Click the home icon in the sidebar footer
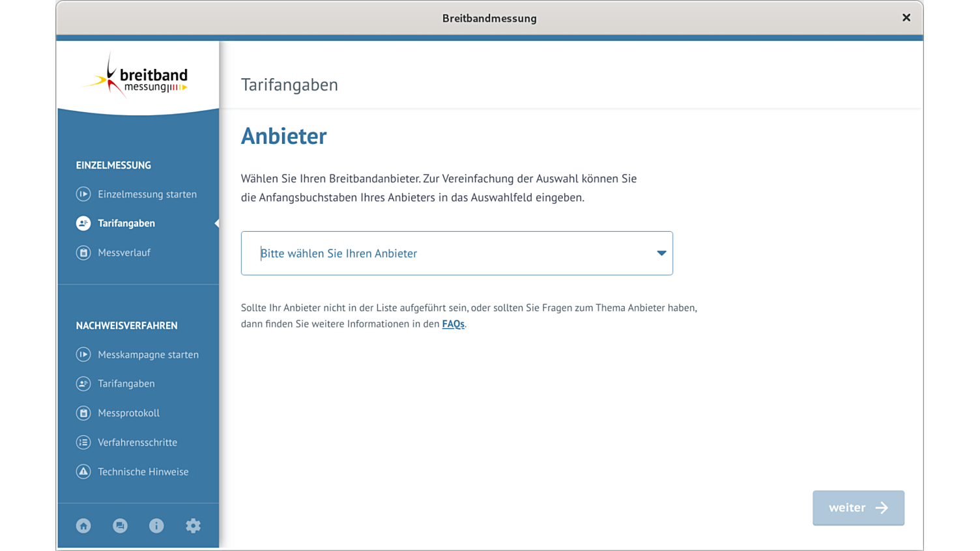Image resolution: width=980 pixels, height=551 pixels. 83,526
